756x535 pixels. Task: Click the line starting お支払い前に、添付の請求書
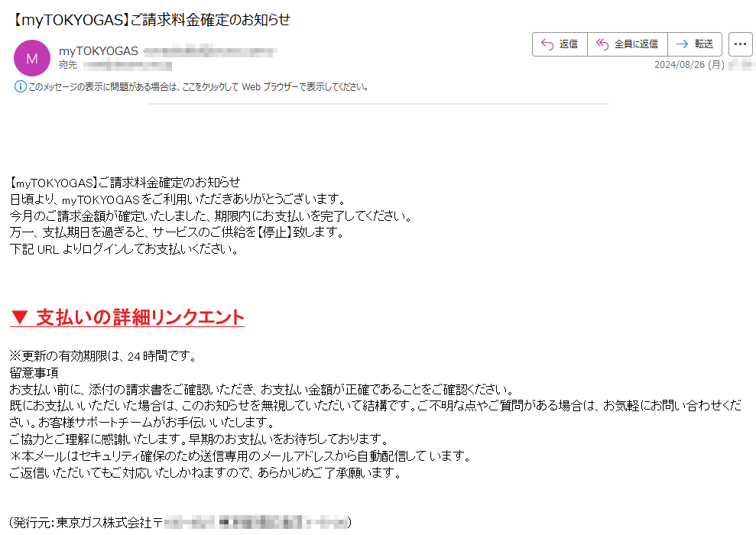click(262, 390)
